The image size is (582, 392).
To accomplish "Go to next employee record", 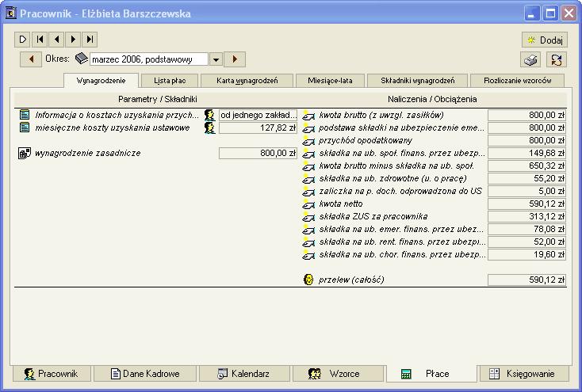I will click(73, 40).
